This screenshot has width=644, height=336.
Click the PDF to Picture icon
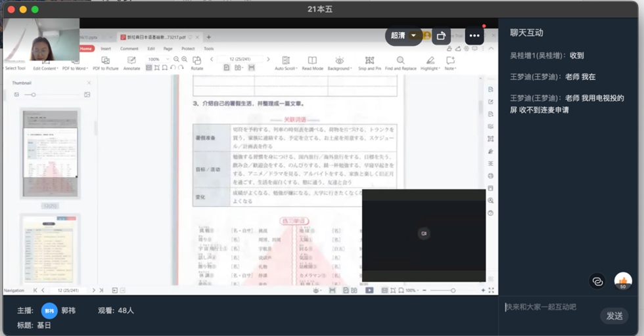coord(105,60)
